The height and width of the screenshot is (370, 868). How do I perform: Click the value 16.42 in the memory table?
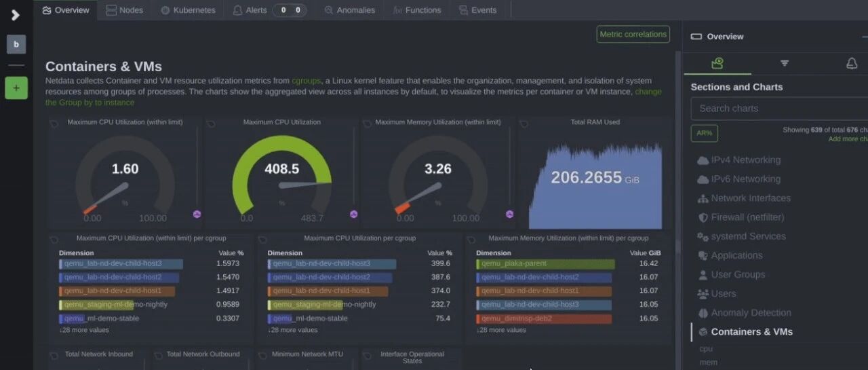pyautogui.click(x=649, y=263)
